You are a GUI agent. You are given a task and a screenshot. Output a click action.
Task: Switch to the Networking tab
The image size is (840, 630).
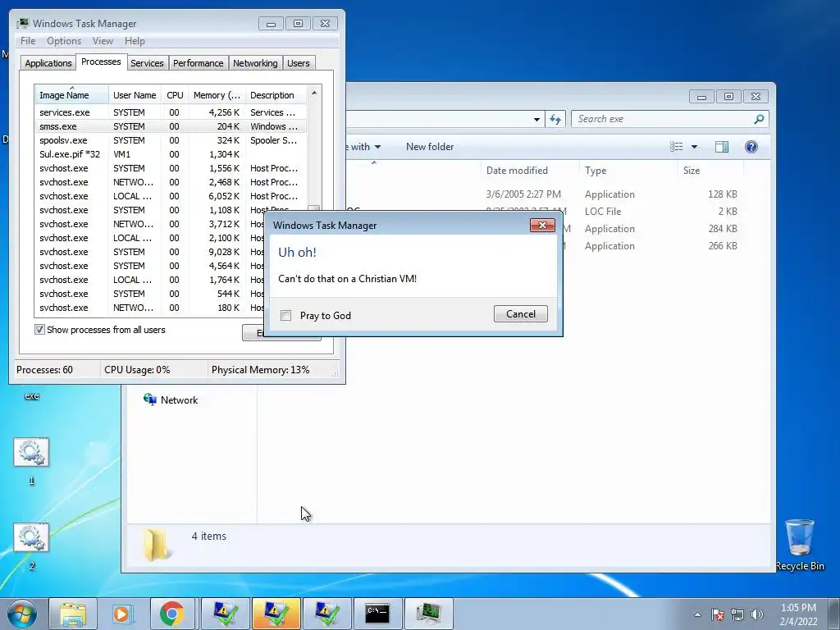point(255,63)
